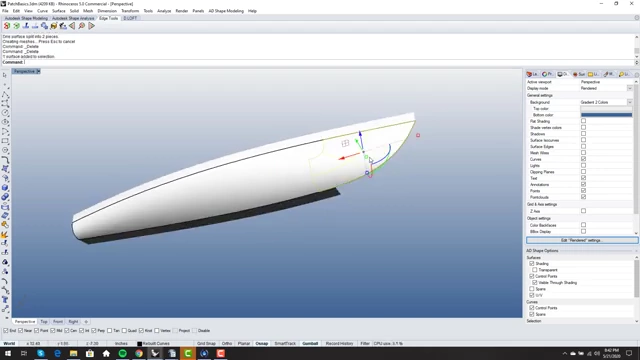Click into the Command input line
Screen dimensions: 640x360
click(x=318, y=62)
